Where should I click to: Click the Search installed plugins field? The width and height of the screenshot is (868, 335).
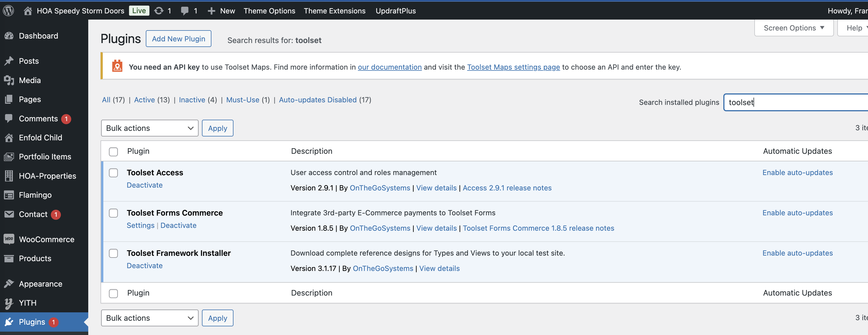point(796,102)
